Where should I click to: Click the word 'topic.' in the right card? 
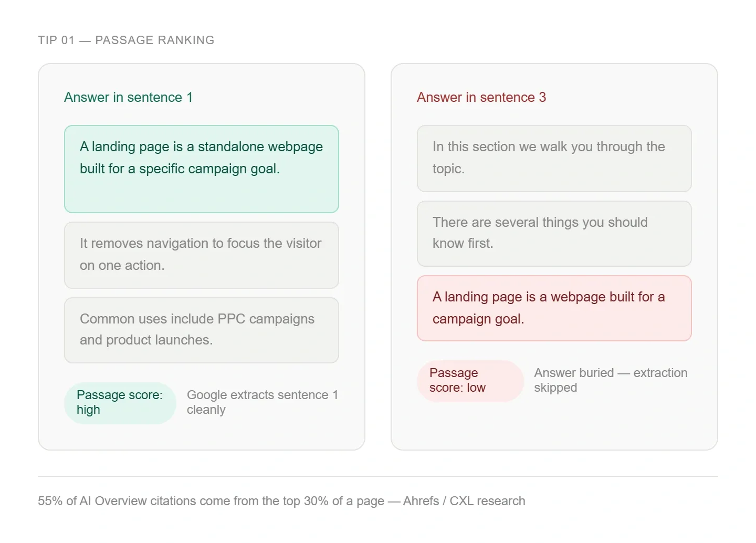coord(448,169)
